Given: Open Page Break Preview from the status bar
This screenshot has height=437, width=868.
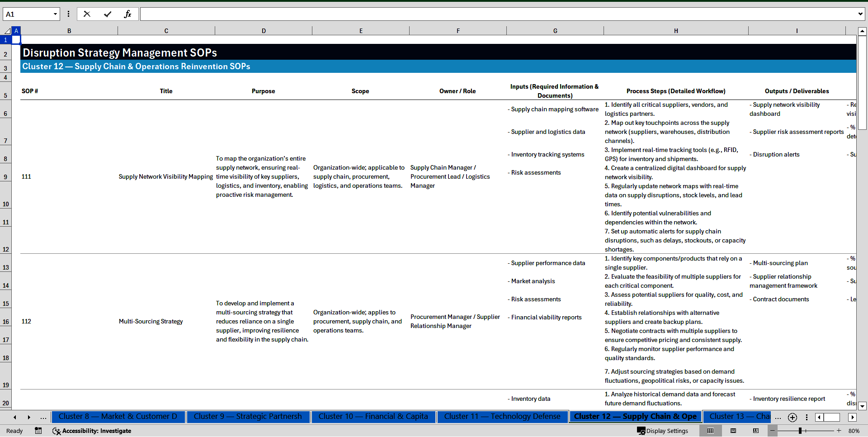Looking at the screenshot, I should [x=756, y=431].
